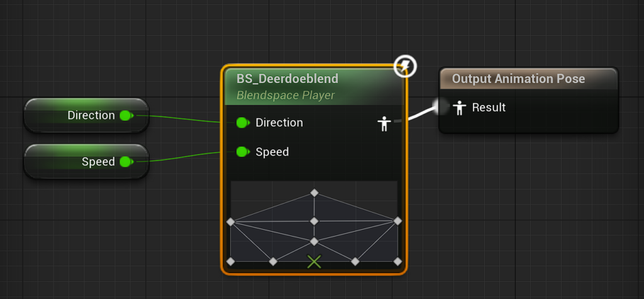Click the Direction input pin on Blendspace Player
644x299 pixels.
tap(243, 123)
